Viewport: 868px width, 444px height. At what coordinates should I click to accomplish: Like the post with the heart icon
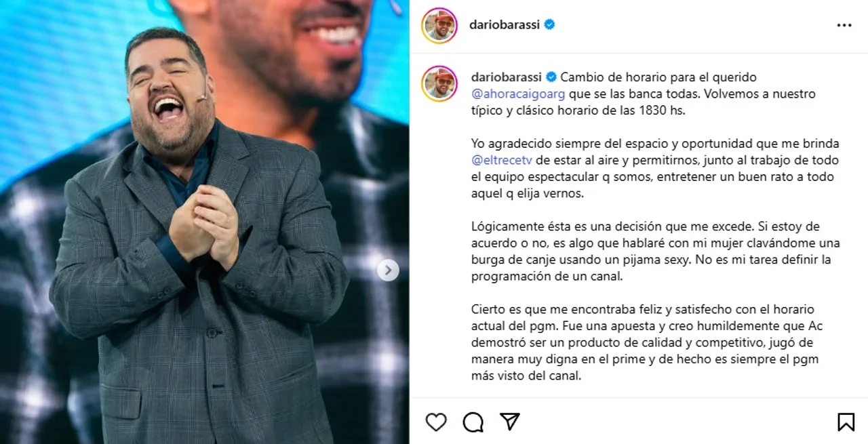436,422
